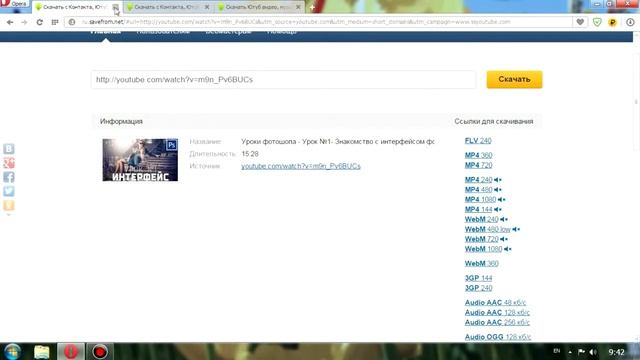Download 3GP 240 link
The width and height of the screenshot is (640, 360).
pyautogui.click(x=478, y=288)
